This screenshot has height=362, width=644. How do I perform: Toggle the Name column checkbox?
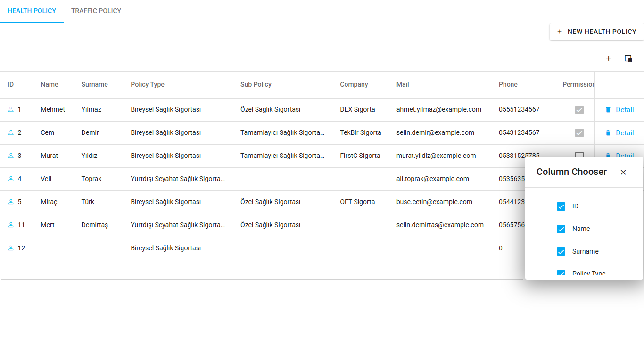pos(561,229)
